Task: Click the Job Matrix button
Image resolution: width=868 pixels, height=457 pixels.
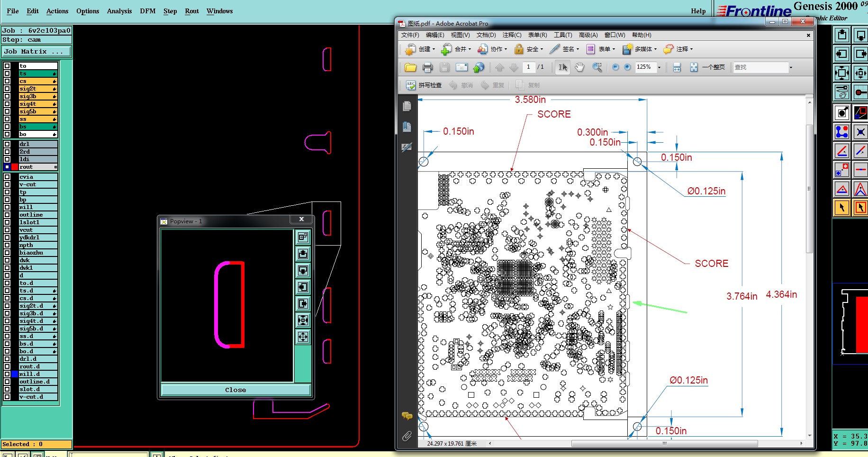Action: [x=36, y=51]
